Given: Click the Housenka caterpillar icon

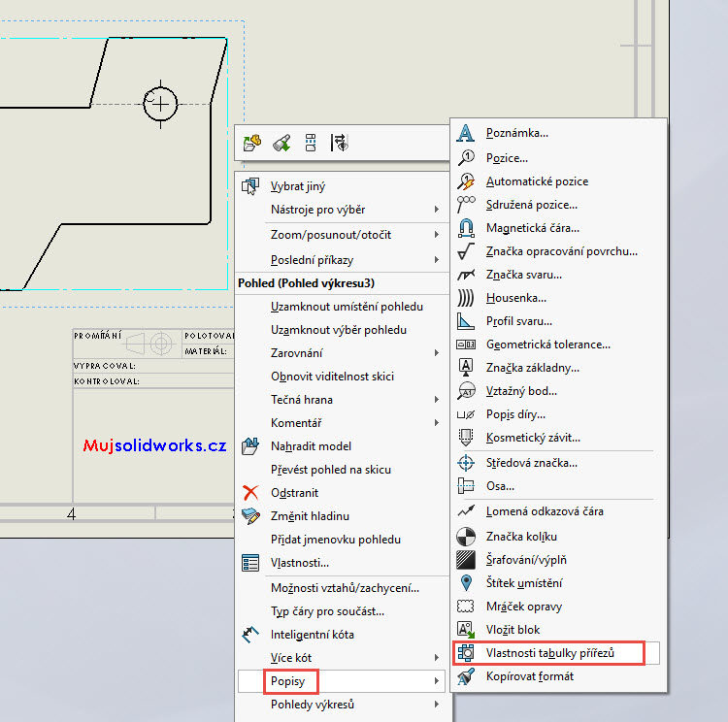Looking at the screenshot, I should click(x=466, y=298).
